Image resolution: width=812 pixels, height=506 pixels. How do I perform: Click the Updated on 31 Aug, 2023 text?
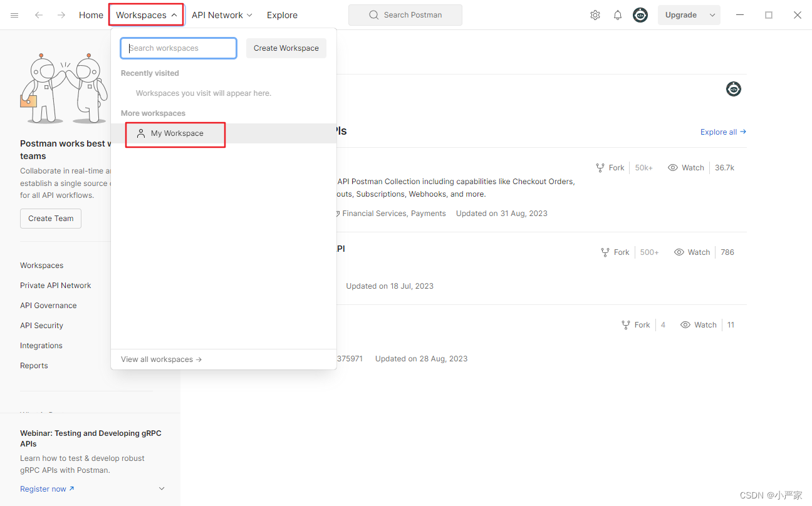point(502,214)
